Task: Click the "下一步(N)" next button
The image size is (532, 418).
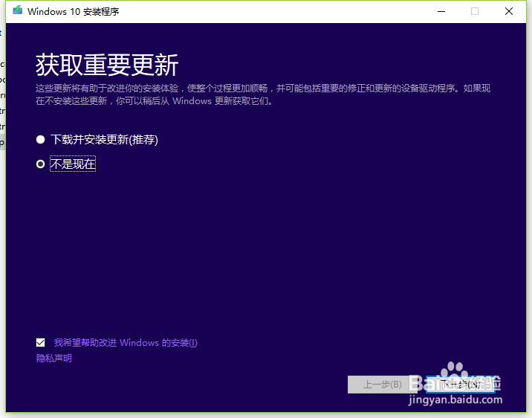Action: point(461,385)
